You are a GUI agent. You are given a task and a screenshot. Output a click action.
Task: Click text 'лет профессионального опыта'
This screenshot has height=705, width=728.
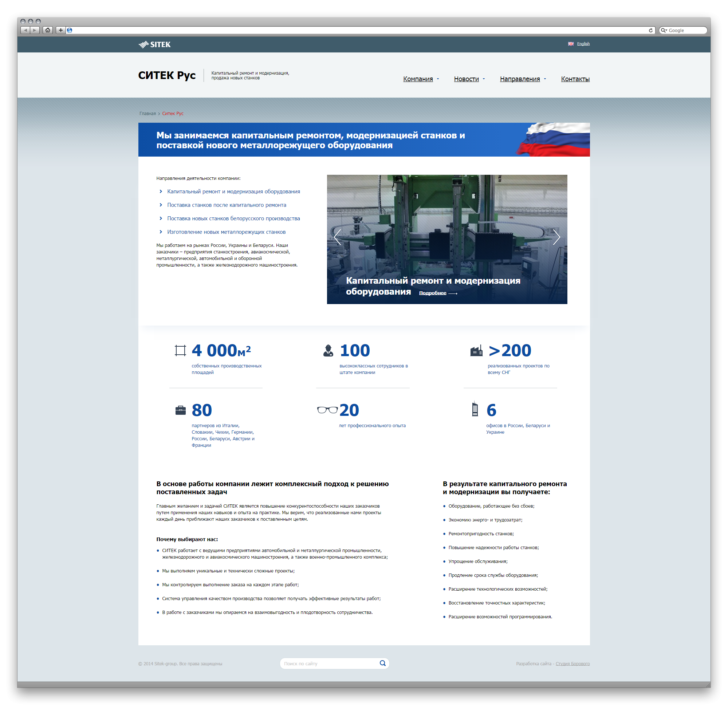[372, 426]
